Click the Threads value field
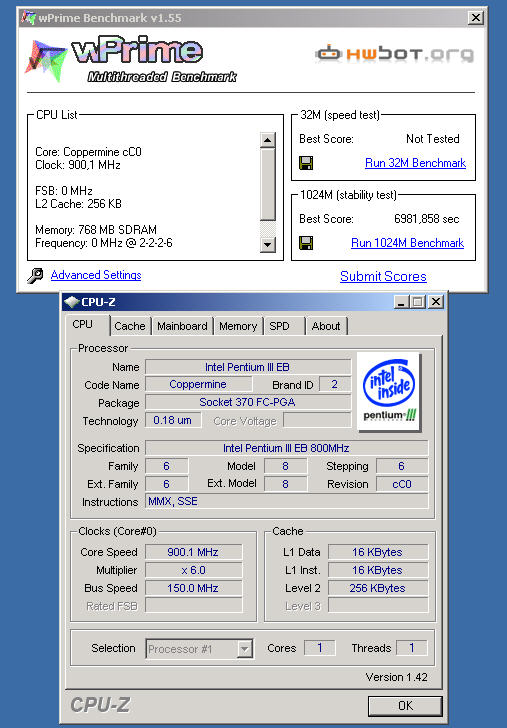The width and height of the screenshot is (507, 728). pos(411,648)
